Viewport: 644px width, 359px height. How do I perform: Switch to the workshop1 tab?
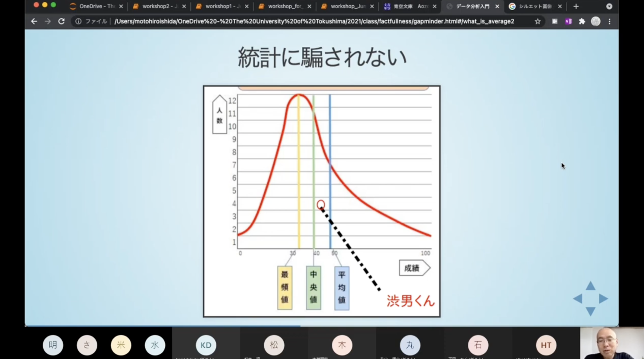click(222, 6)
